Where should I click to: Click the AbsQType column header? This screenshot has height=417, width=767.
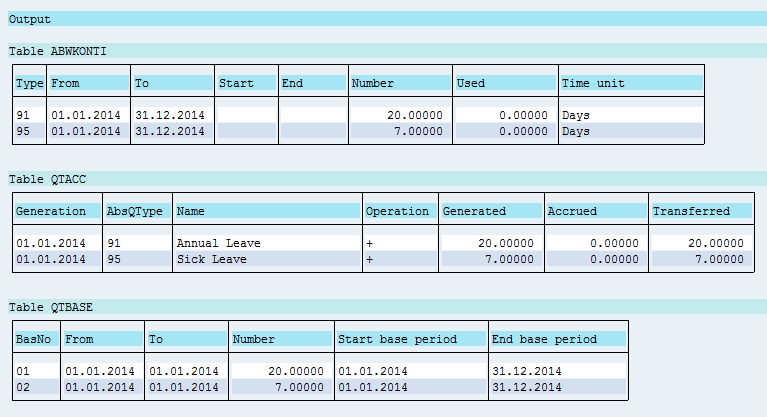tap(137, 211)
